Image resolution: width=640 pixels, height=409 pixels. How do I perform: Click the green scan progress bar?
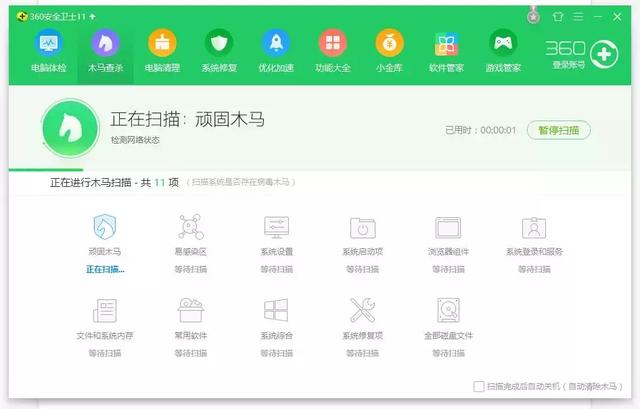point(46,169)
